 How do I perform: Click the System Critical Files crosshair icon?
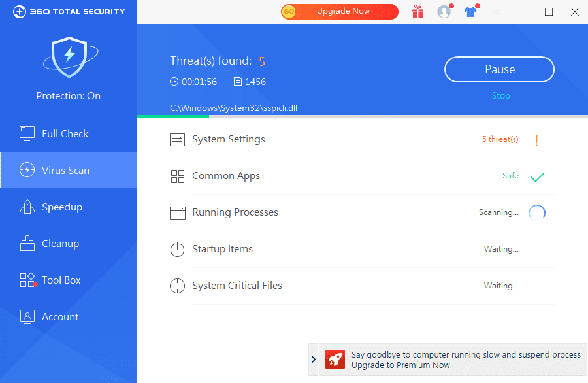177,286
